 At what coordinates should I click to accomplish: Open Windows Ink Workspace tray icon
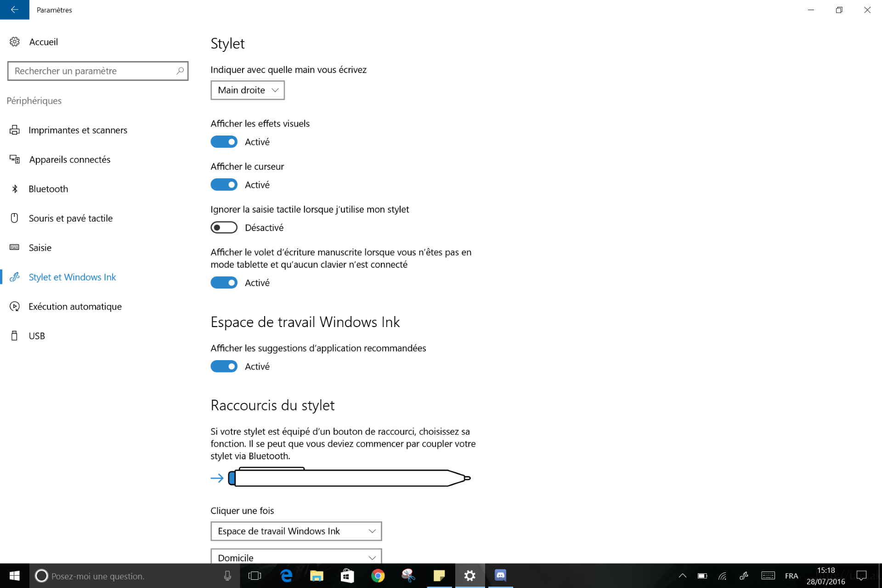click(x=744, y=576)
